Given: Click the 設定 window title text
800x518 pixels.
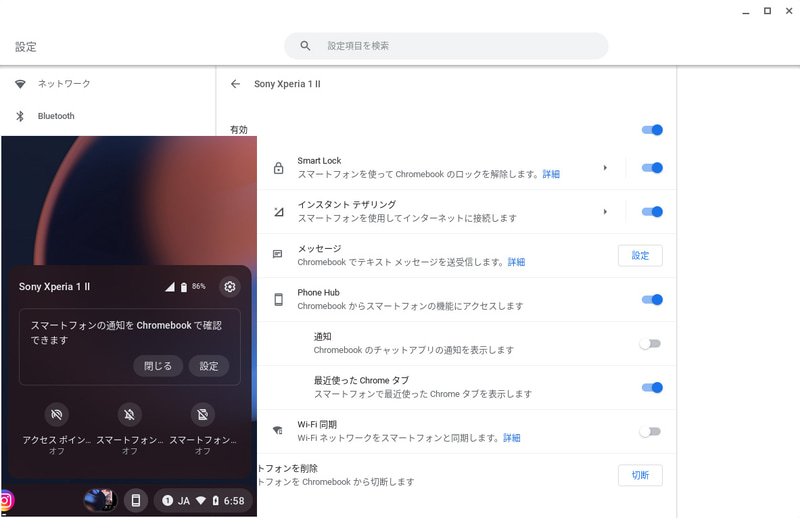Looking at the screenshot, I should click(26, 47).
